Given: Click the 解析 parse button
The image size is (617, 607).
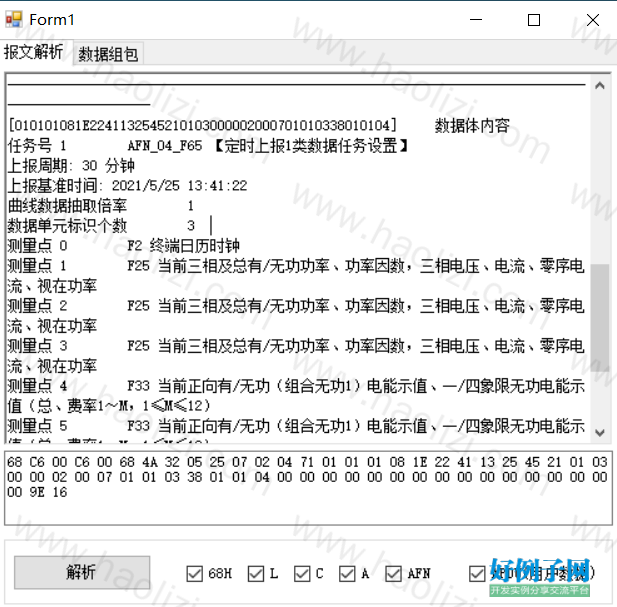Looking at the screenshot, I should (82, 572).
